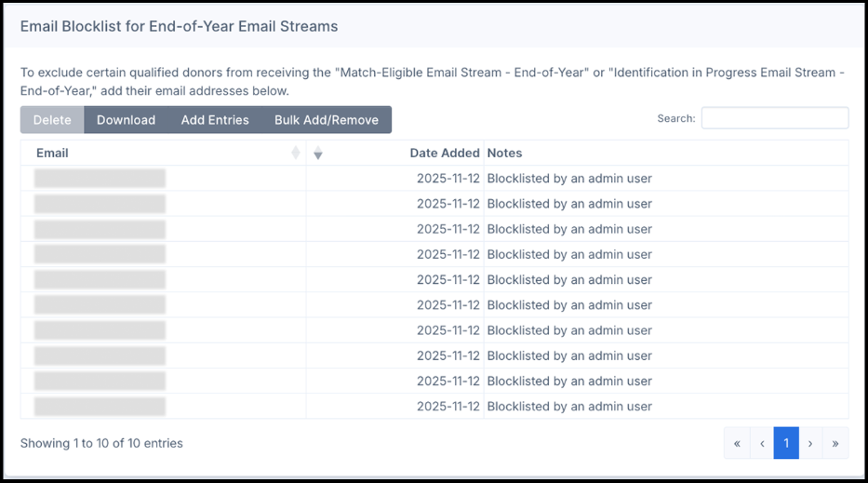Go to the first page using double-left chevron

coord(737,443)
